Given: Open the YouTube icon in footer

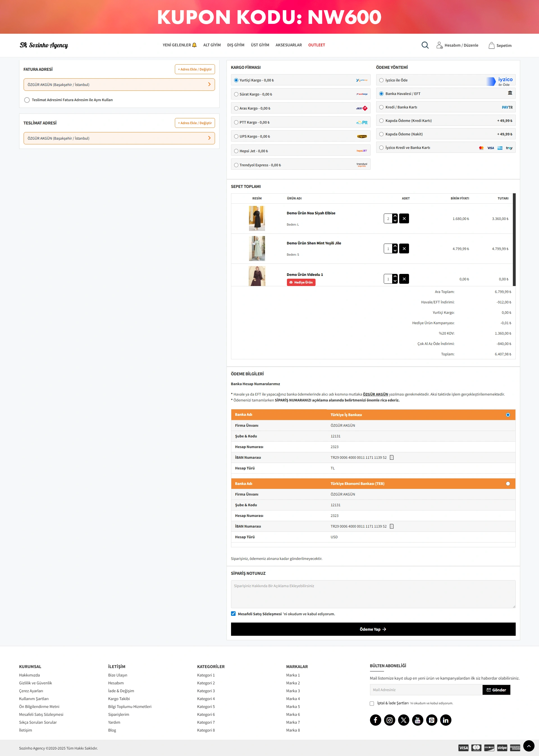Looking at the screenshot, I should (x=417, y=720).
